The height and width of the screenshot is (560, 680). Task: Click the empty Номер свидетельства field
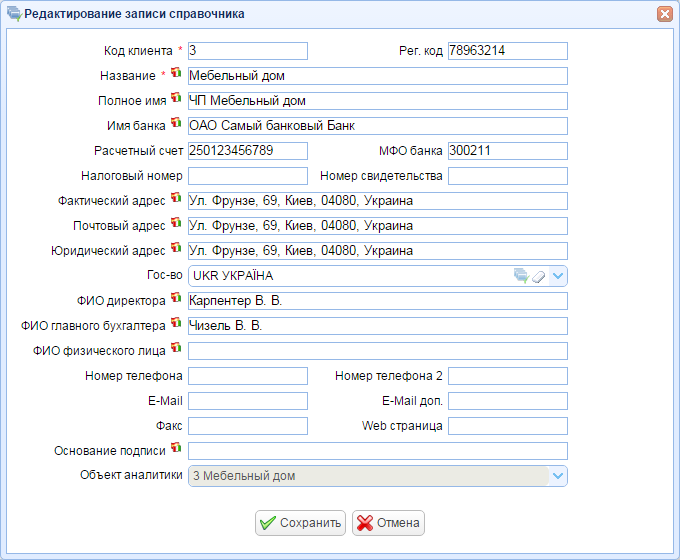tap(508, 176)
